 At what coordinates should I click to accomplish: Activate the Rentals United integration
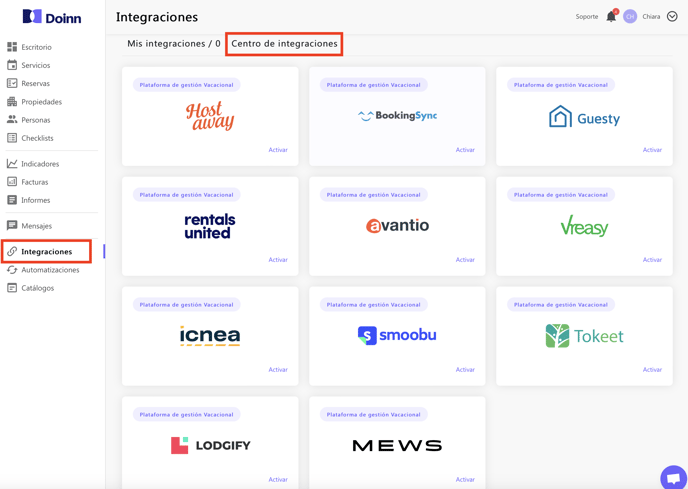pyautogui.click(x=278, y=259)
